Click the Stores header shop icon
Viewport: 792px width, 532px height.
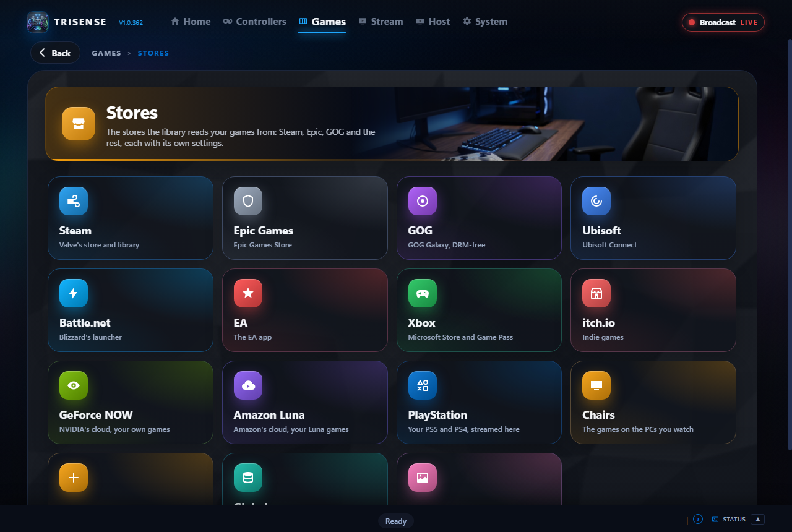click(x=79, y=124)
